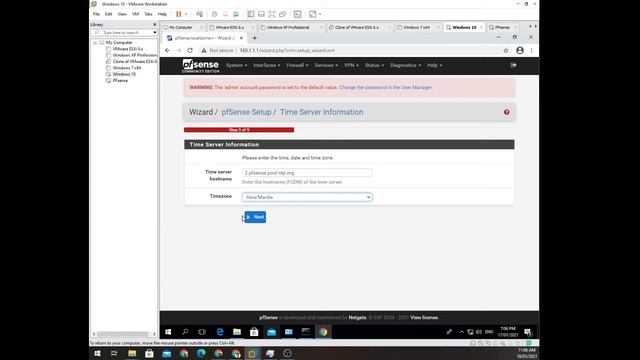The width and height of the screenshot is (640, 360).
Task: Click the Next button
Action: tap(256, 217)
